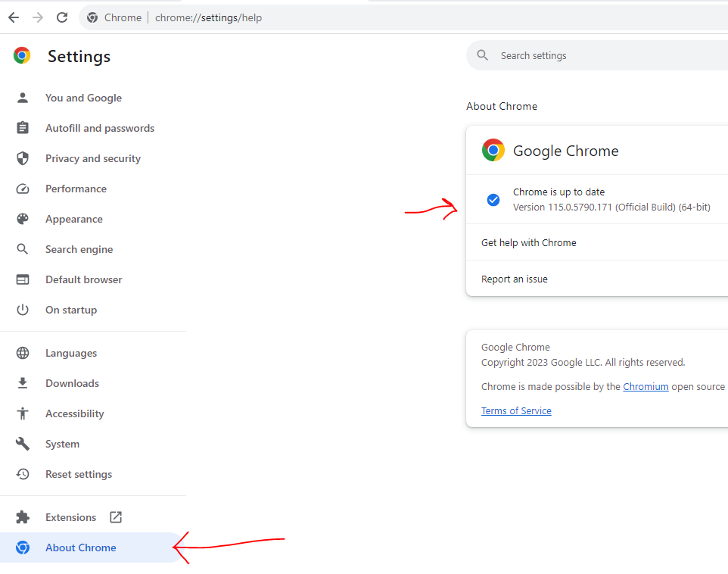728x574 pixels.
Task: Click the 'Google Chrome' card heading
Action: (x=565, y=151)
